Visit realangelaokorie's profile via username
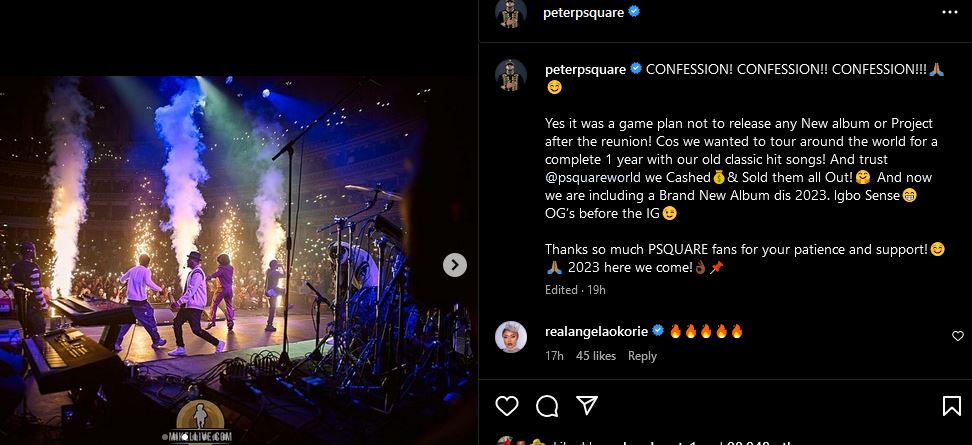 597,331
